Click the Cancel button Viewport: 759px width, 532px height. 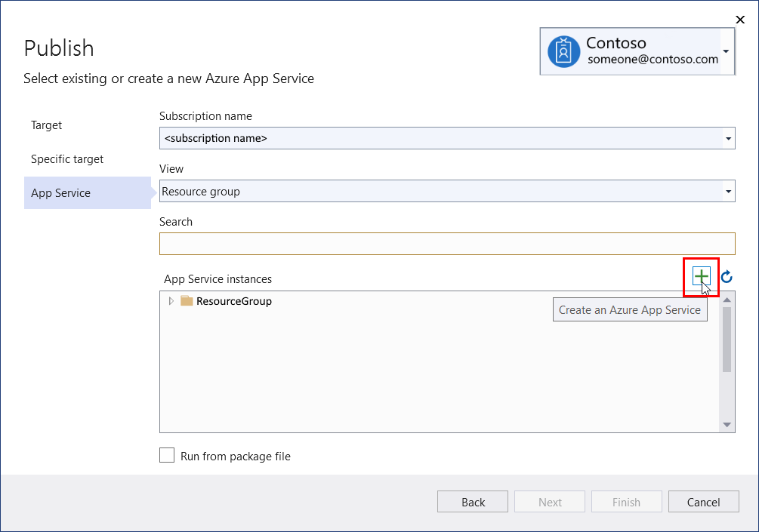coord(703,502)
